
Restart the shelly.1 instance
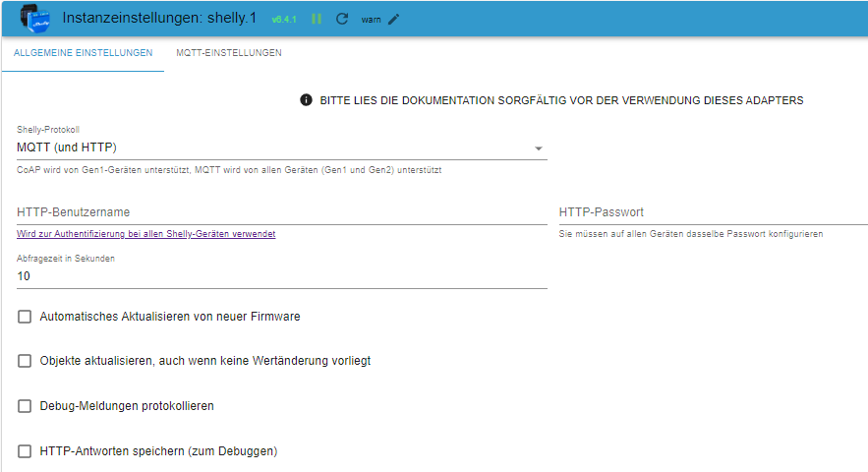click(x=342, y=19)
